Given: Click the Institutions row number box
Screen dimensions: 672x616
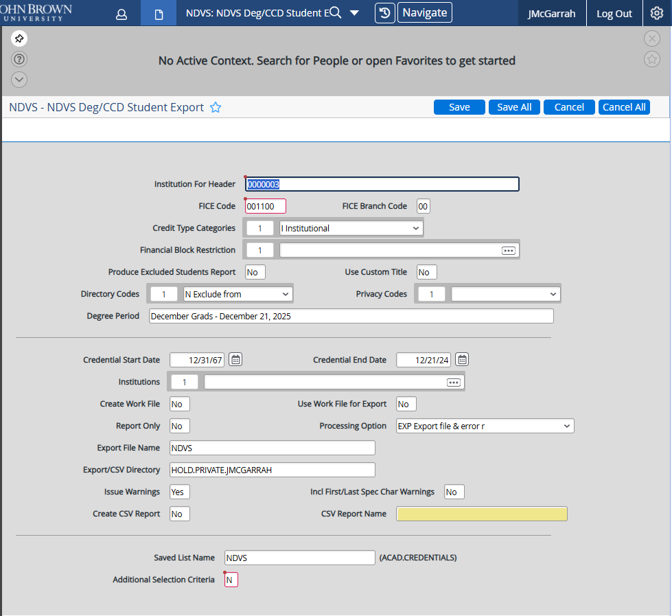Looking at the screenshot, I should pos(184,382).
